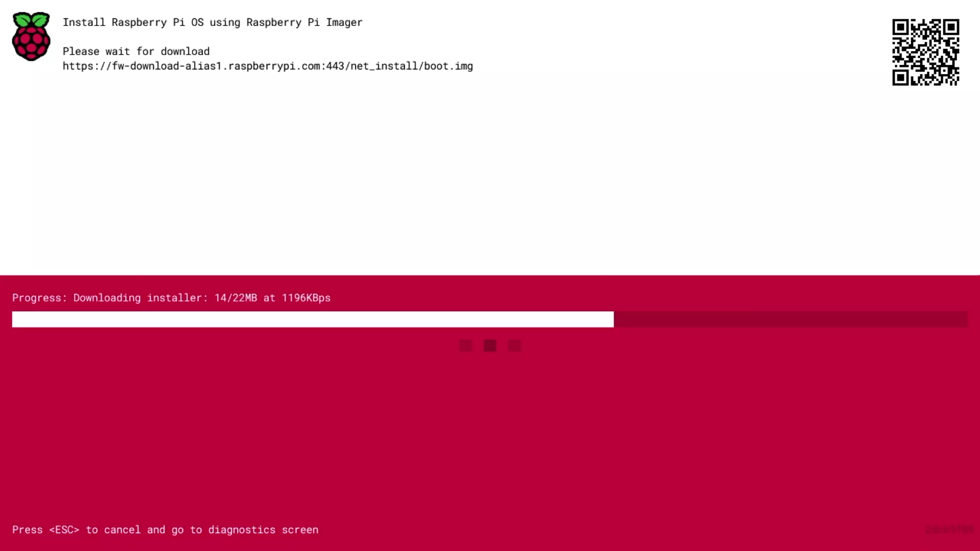Click the fw-download-alias1 URL text

[x=268, y=66]
